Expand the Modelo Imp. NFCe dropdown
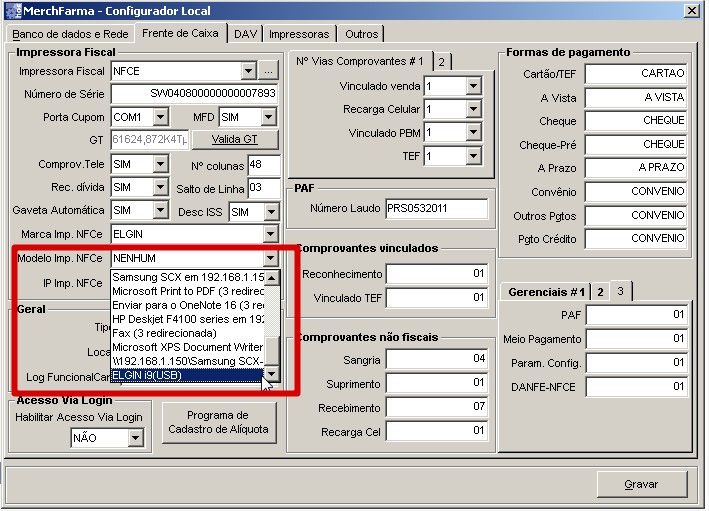Image resolution: width=709 pixels, height=511 pixels. pos(270,259)
